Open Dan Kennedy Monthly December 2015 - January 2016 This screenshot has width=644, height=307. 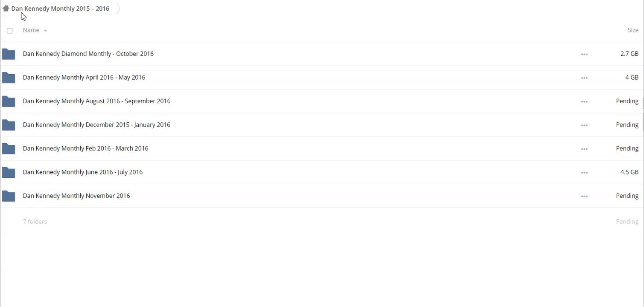[96, 125]
